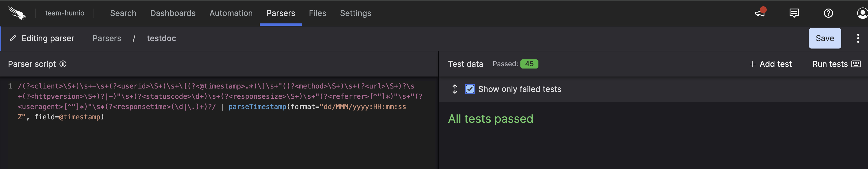Toggle the test list sort arrows
The image size is (868, 169).
point(455,89)
